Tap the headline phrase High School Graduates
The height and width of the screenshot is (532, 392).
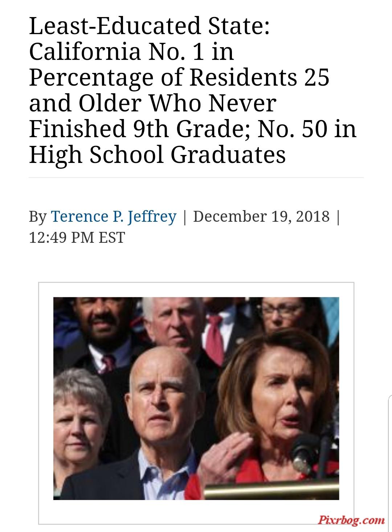click(x=157, y=154)
